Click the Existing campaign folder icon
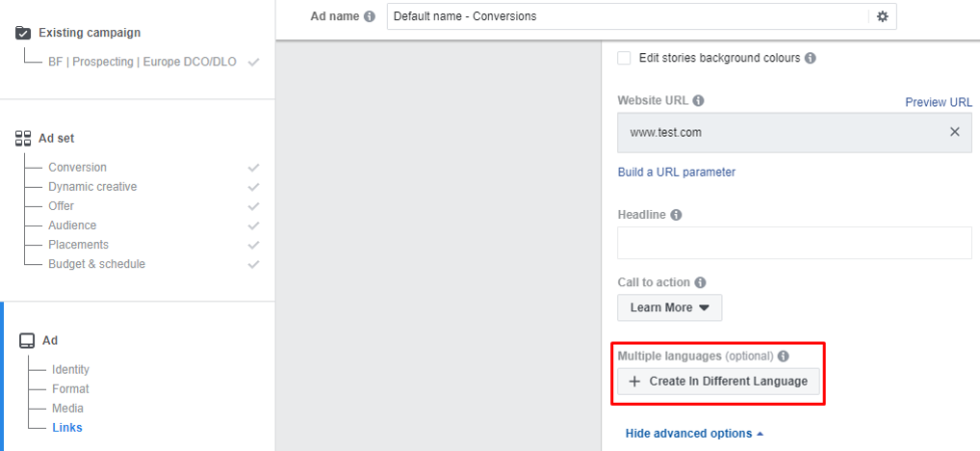980x451 pixels. point(23,33)
